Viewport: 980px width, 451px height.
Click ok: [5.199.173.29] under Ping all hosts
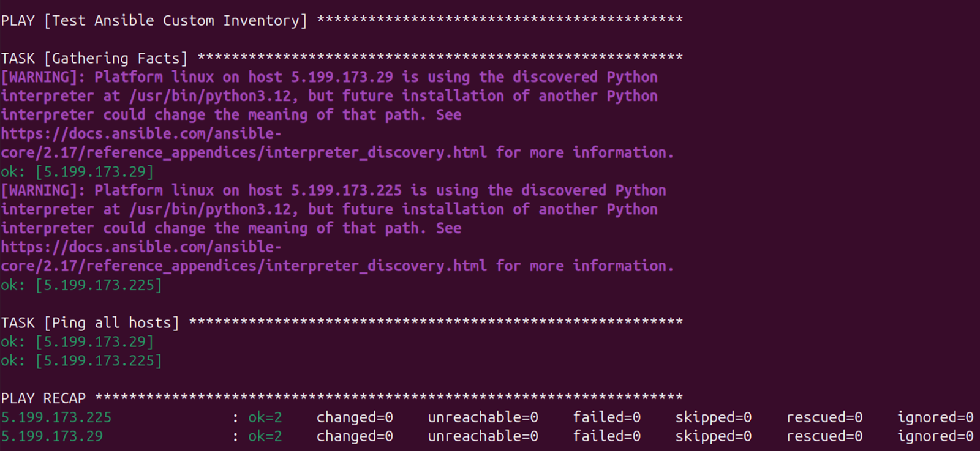pos(77,342)
